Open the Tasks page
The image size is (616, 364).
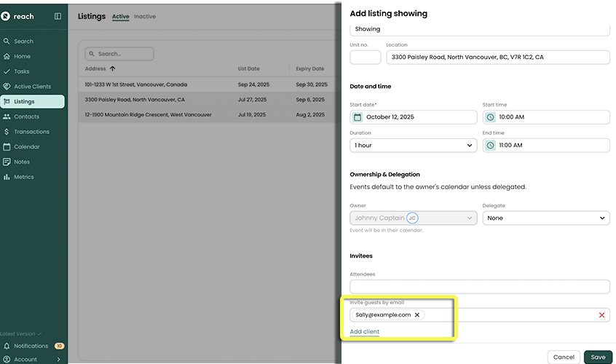point(22,71)
